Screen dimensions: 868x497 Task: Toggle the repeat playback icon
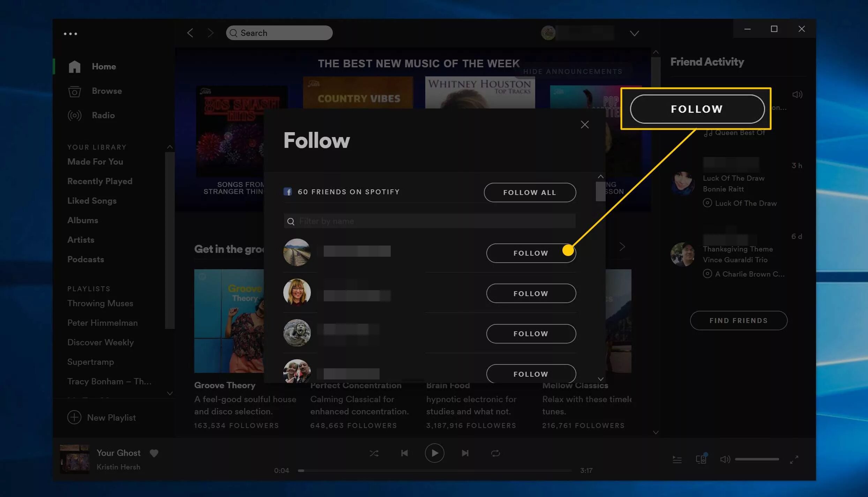click(x=495, y=453)
